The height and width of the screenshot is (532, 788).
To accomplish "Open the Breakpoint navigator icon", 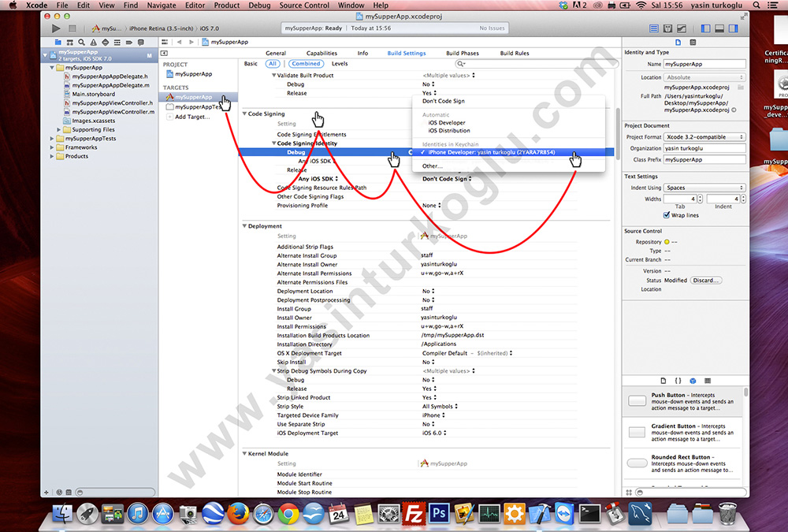I will click(129, 43).
